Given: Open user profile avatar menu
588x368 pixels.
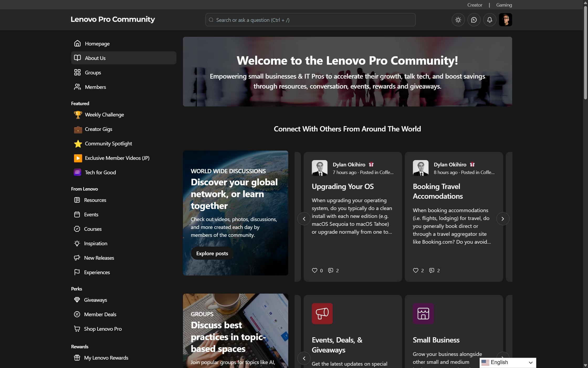Looking at the screenshot, I should coord(505,20).
